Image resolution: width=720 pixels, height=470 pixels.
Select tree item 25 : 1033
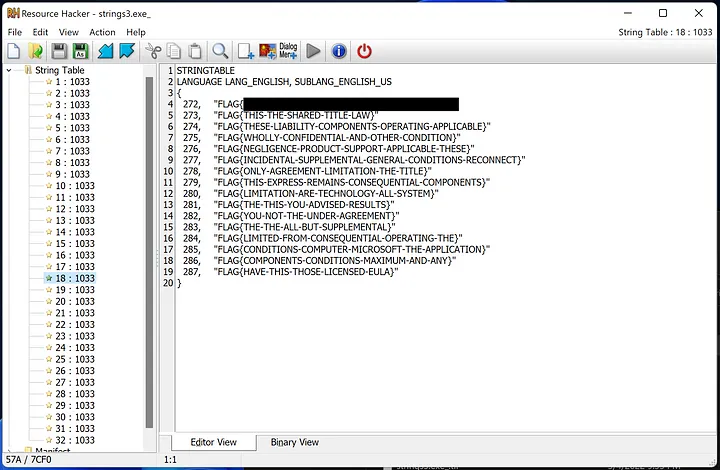tap(75, 359)
